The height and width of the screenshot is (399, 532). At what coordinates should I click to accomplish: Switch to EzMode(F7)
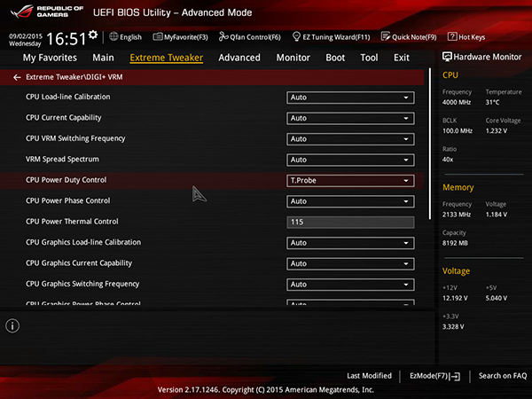[x=435, y=376]
